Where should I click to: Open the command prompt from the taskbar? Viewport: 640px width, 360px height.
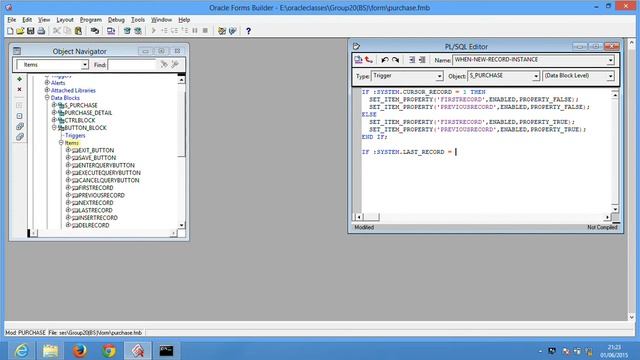tap(166, 351)
